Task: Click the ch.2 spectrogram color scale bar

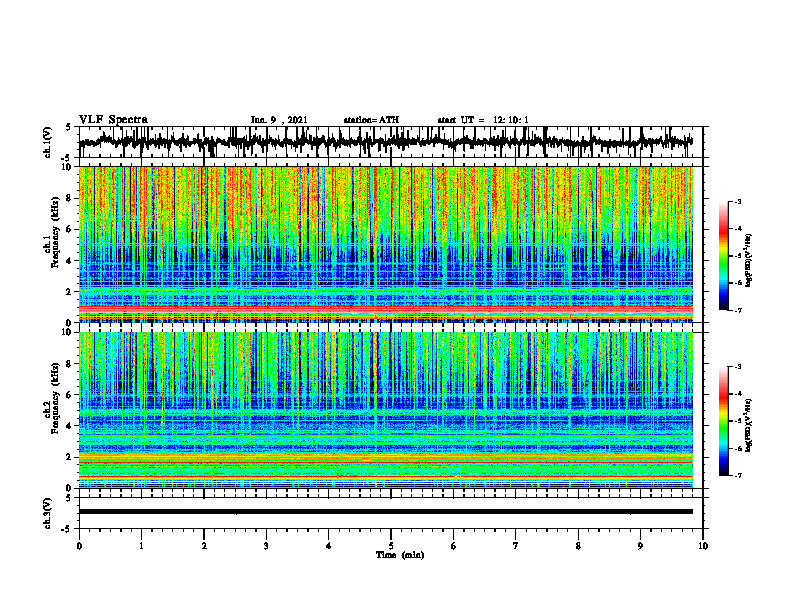Action: 723,421
